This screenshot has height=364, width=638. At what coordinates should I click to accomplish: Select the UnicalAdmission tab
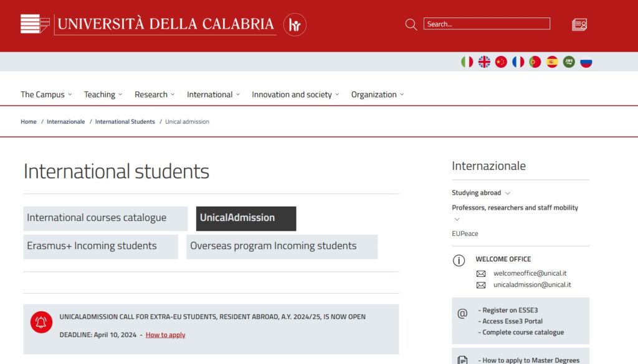point(245,218)
